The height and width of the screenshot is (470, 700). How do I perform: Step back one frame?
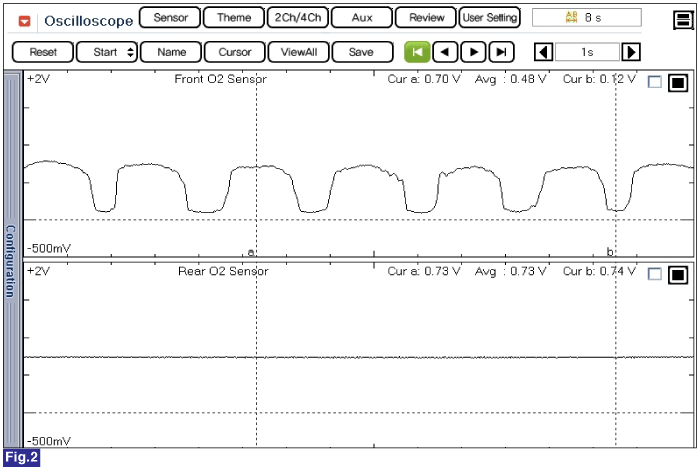(445, 52)
